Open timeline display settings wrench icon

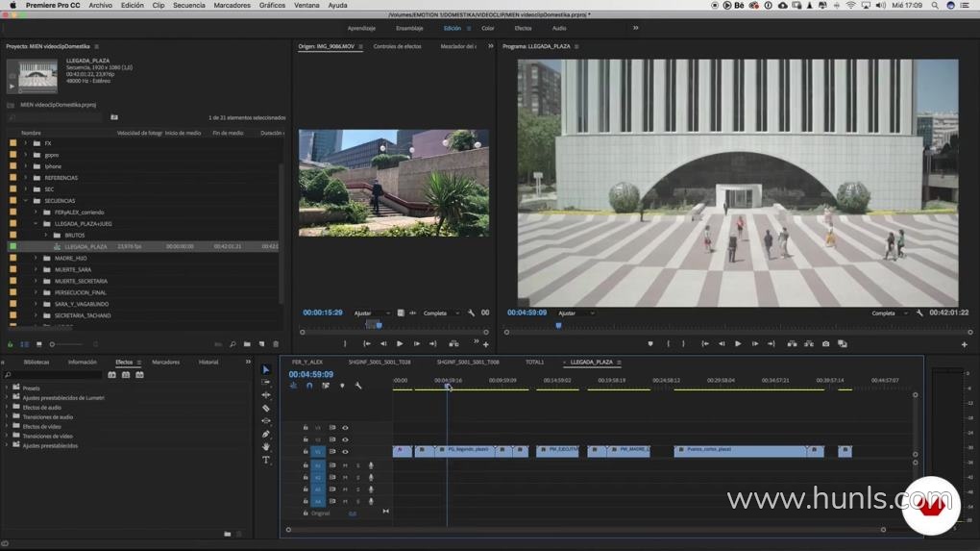[x=358, y=386]
